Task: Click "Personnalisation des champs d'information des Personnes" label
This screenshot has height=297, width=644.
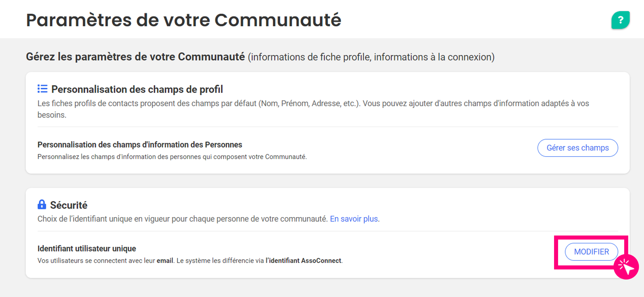Action: click(140, 144)
